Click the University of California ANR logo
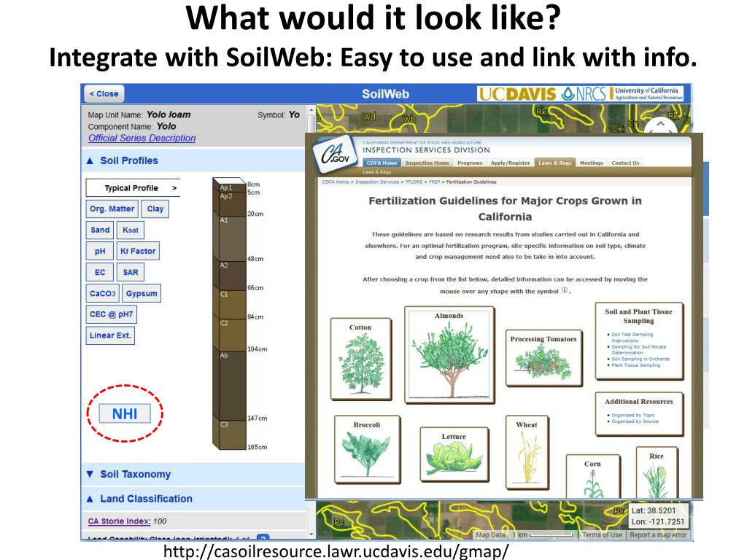 point(647,94)
